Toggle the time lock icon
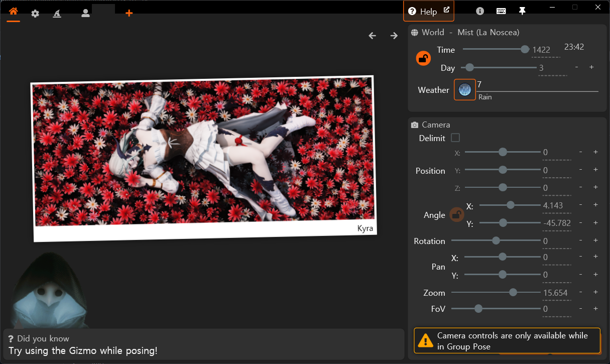Viewport: 610px width, 364px height. tap(424, 58)
